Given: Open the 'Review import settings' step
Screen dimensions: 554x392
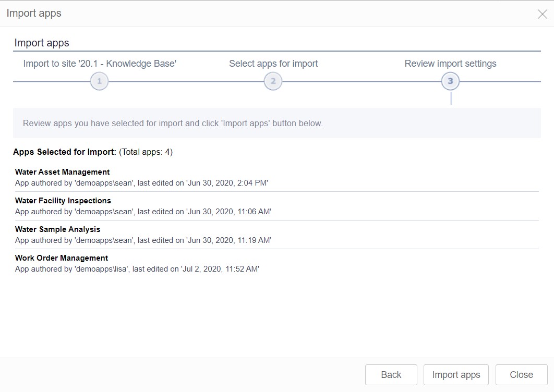Looking at the screenshot, I should coord(450,63).
